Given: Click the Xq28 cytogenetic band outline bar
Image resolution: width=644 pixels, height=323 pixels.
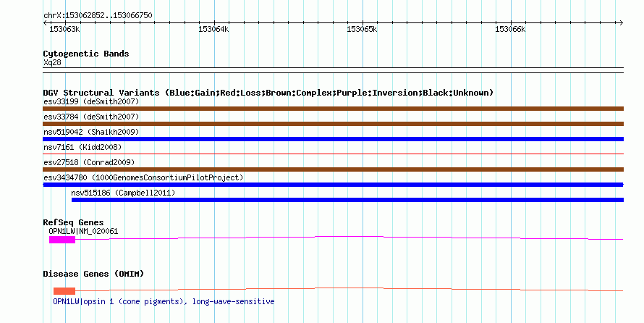Looking at the screenshot, I should click(x=333, y=70).
